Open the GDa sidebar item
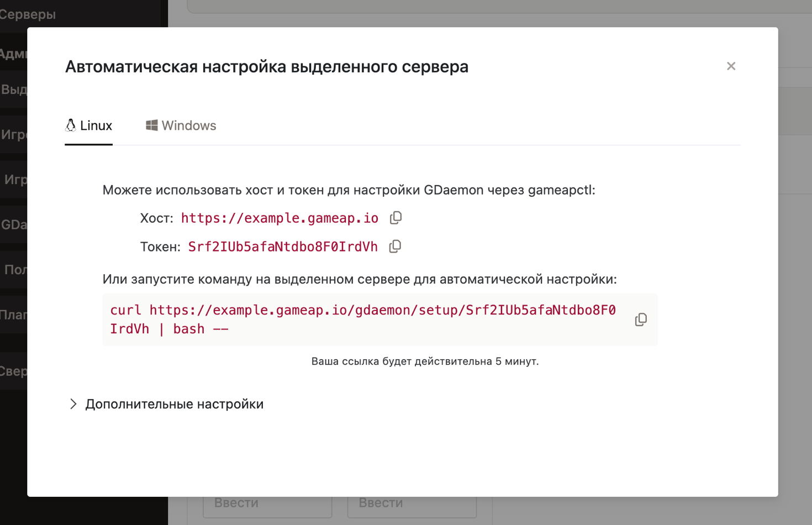 pos(13,224)
